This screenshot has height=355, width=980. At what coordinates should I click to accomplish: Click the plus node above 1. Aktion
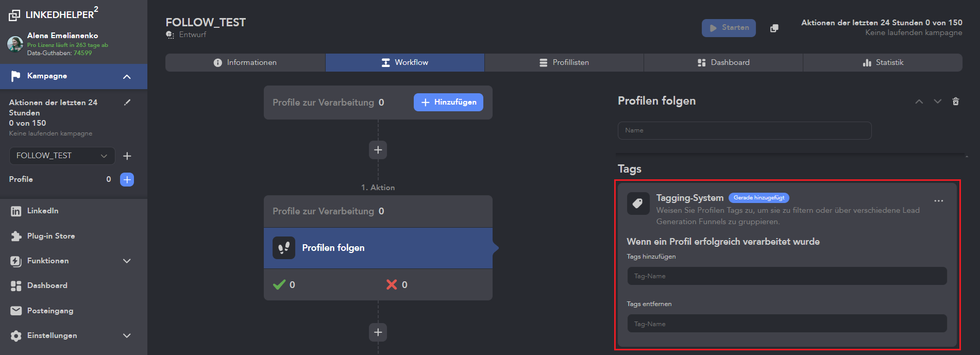tap(378, 150)
